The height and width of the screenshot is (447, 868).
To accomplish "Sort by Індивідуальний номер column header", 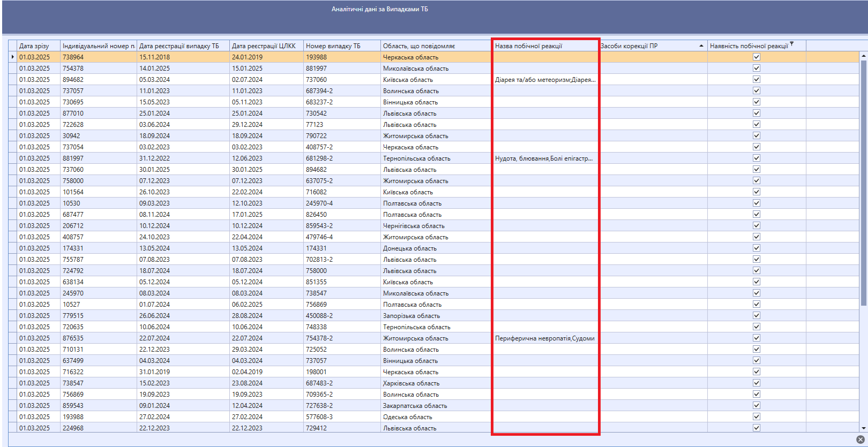I will tap(99, 46).
